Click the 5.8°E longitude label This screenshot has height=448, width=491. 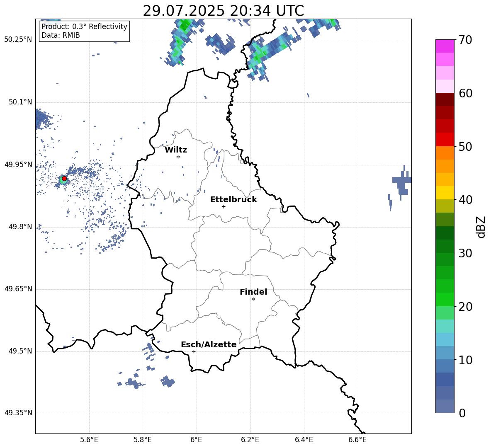(x=143, y=440)
